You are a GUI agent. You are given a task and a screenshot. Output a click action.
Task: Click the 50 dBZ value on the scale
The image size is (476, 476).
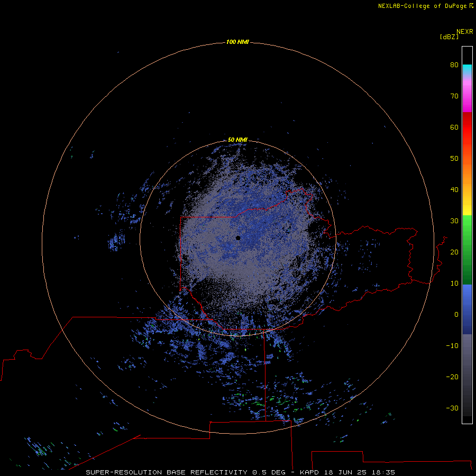(454, 159)
